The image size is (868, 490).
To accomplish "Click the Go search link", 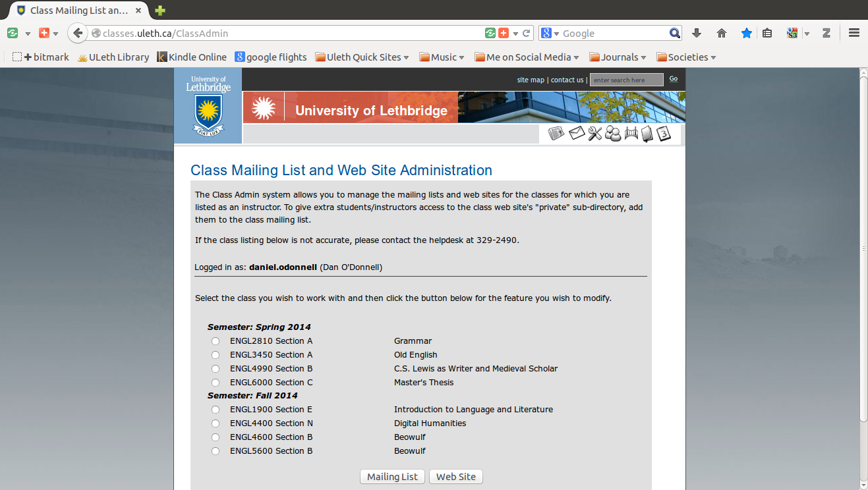I will point(674,79).
